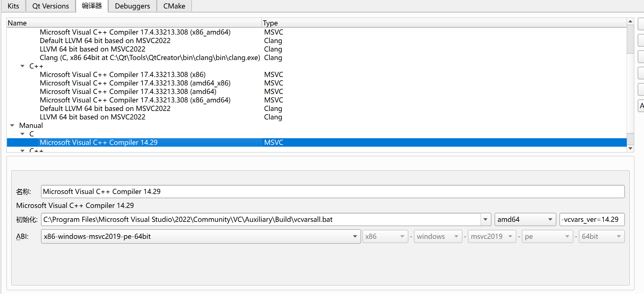Click the compiler name input field
The image size is (644, 294).
click(x=332, y=192)
